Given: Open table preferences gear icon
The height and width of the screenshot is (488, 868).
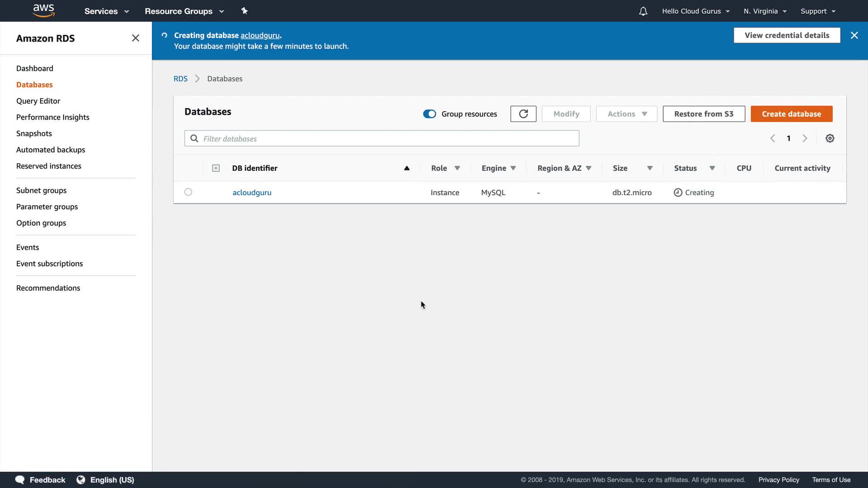Looking at the screenshot, I should coord(830,138).
